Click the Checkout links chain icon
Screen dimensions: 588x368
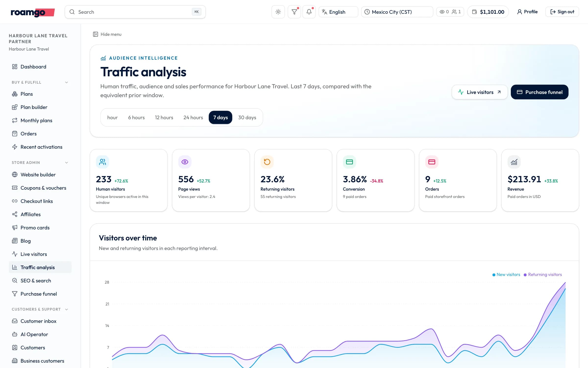coord(15,201)
